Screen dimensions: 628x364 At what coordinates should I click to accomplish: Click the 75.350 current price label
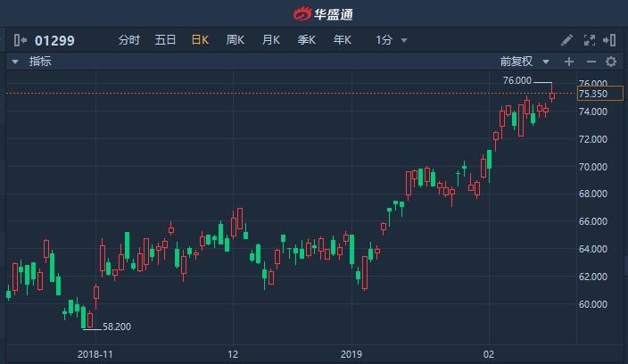point(593,94)
